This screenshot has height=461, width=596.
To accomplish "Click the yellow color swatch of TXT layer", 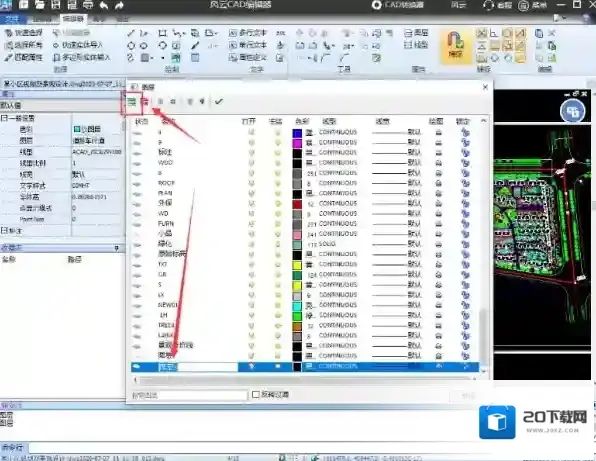I will (x=297, y=265).
